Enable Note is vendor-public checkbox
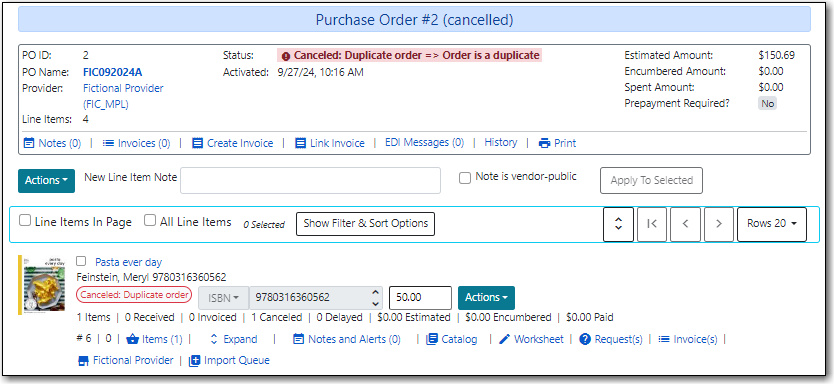 tap(465, 179)
